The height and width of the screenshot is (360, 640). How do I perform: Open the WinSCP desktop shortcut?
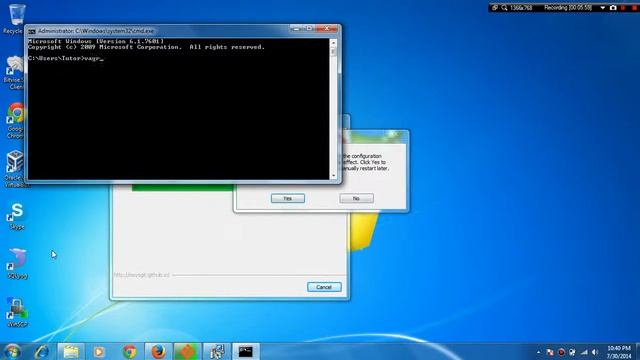coord(17,312)
